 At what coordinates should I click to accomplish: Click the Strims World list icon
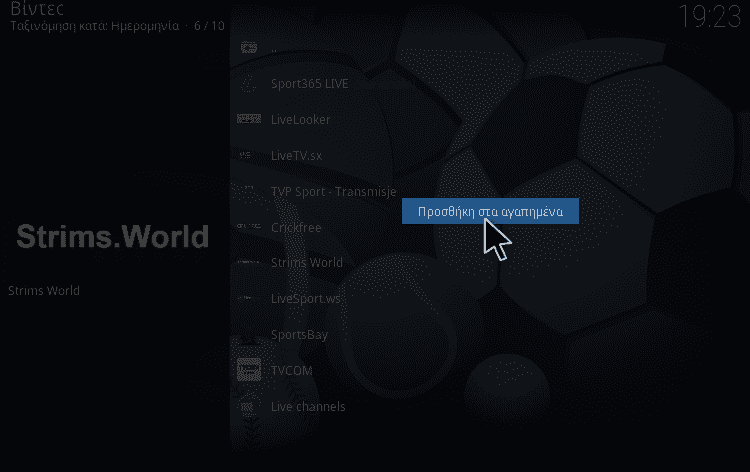click(249, 263)
